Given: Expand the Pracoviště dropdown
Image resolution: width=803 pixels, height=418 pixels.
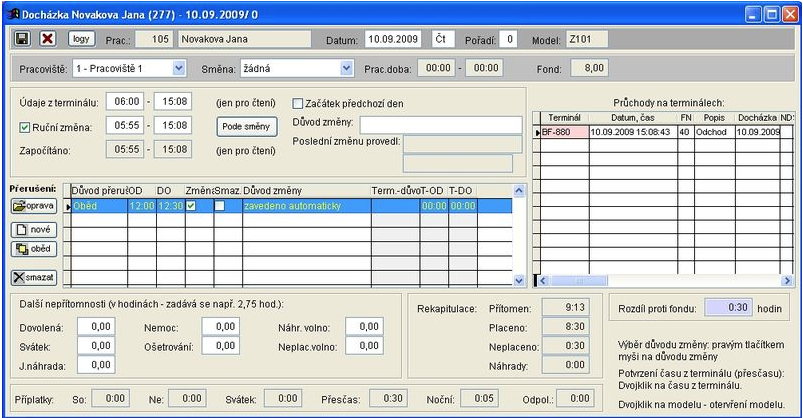Looking at the screenshot, I should pos(179,68).
